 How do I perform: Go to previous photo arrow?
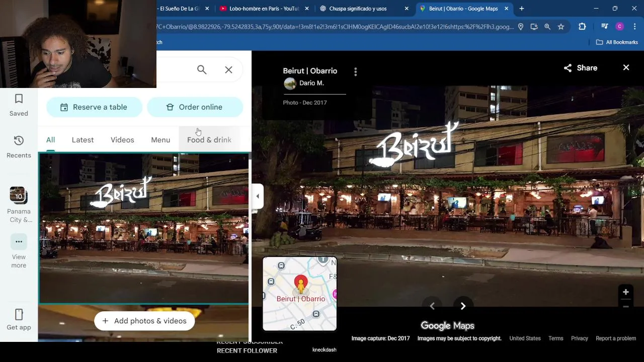coord(432,306)
